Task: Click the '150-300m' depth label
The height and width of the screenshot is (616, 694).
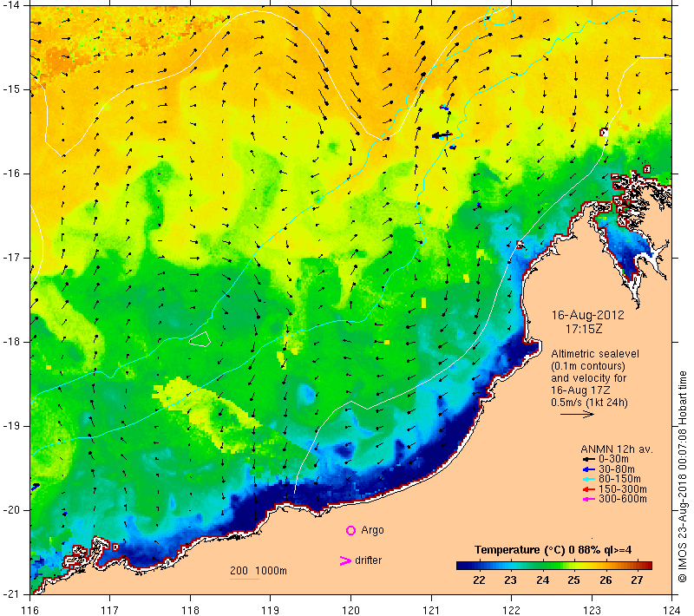Action: pyautogui.click(x=623, y=489)
